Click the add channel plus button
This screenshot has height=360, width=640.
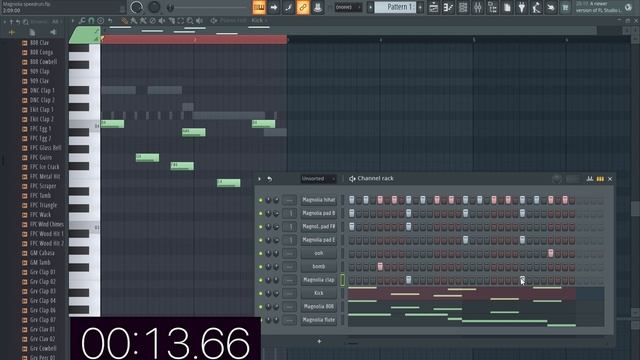(x=319, y=341)
